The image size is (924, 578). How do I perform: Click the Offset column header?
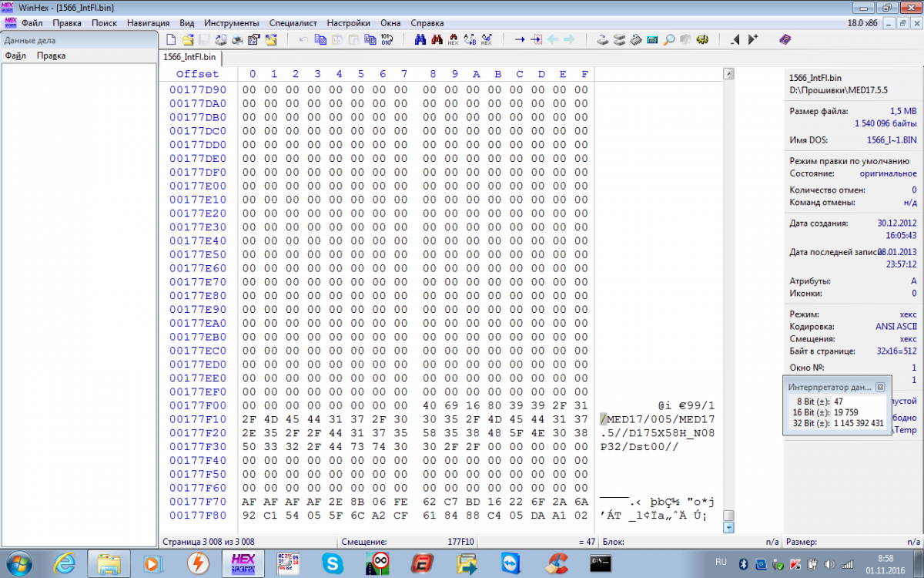(x=197, y=74)
